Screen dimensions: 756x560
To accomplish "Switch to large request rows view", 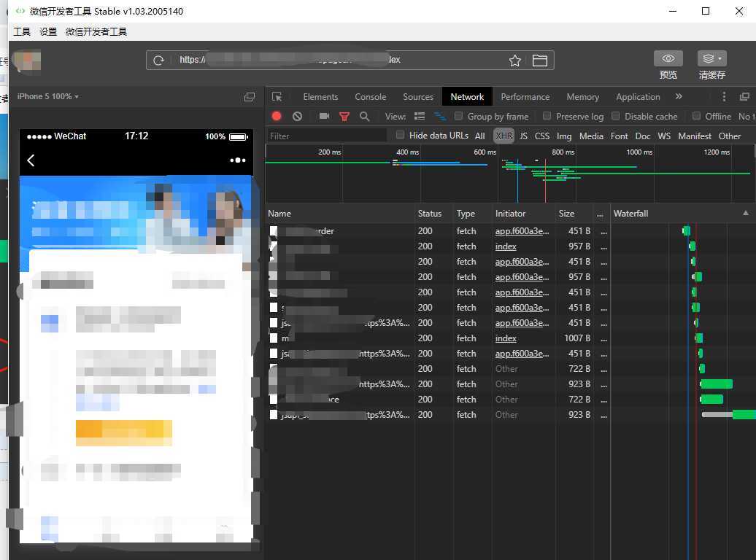I will (x=420, y=116).
